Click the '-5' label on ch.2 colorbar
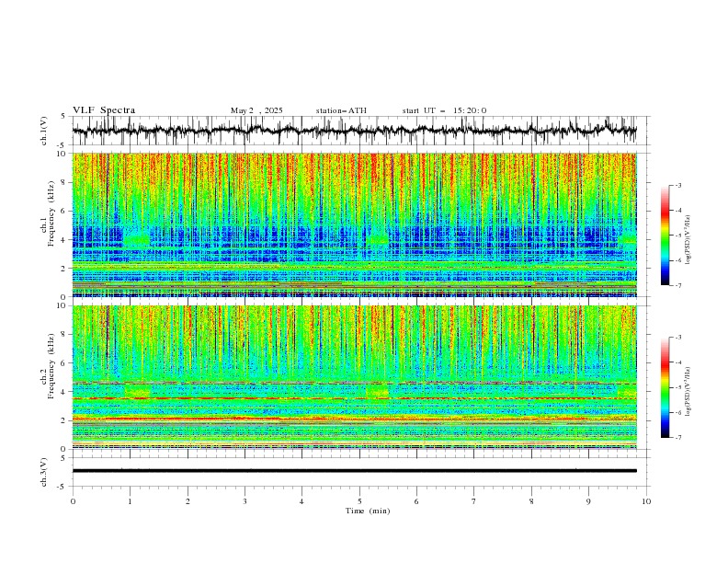 coord(677,387)
